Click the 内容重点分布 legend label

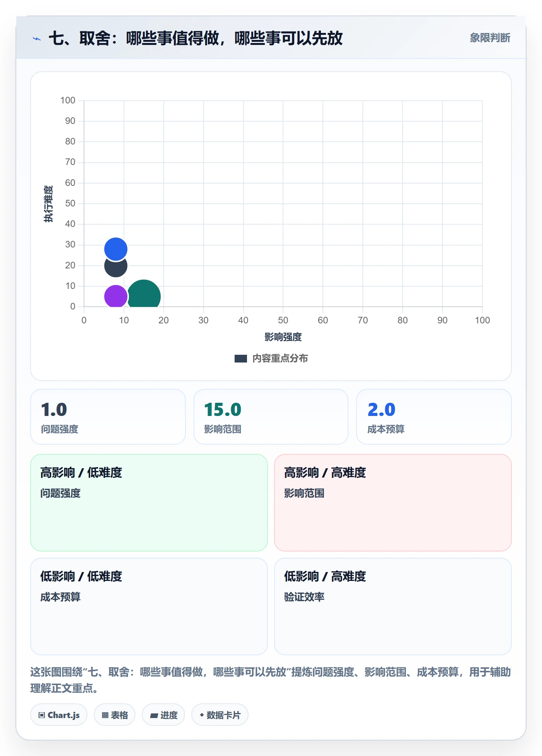click(x=280, y=359)
